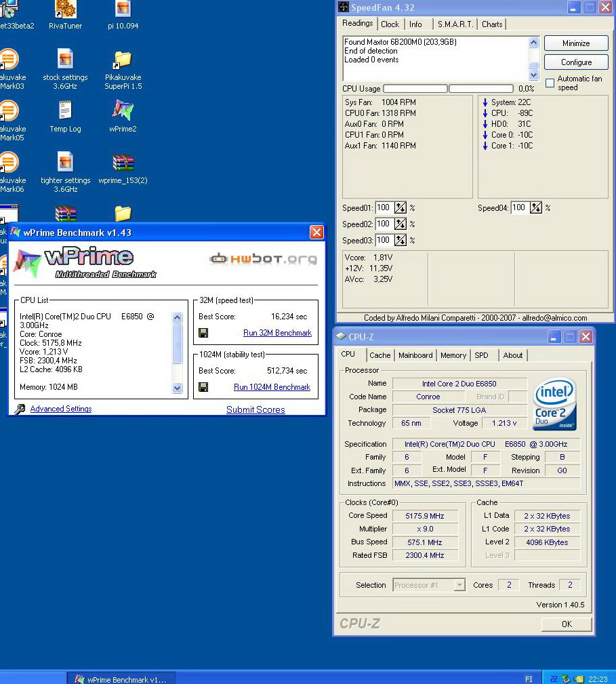616x684 pixels.
Task: Open stock settings 3.6GHz file icon
Action: pos(65,68)
